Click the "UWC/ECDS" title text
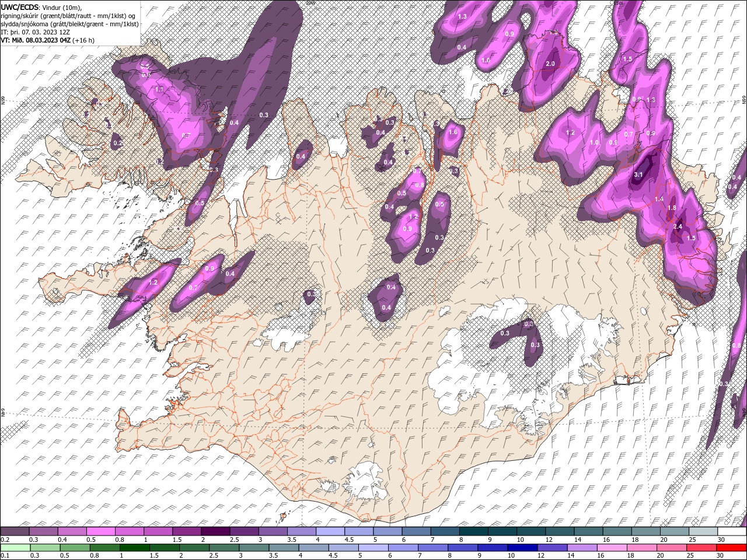This screenshot has height=560, width=747. point(20,7)
